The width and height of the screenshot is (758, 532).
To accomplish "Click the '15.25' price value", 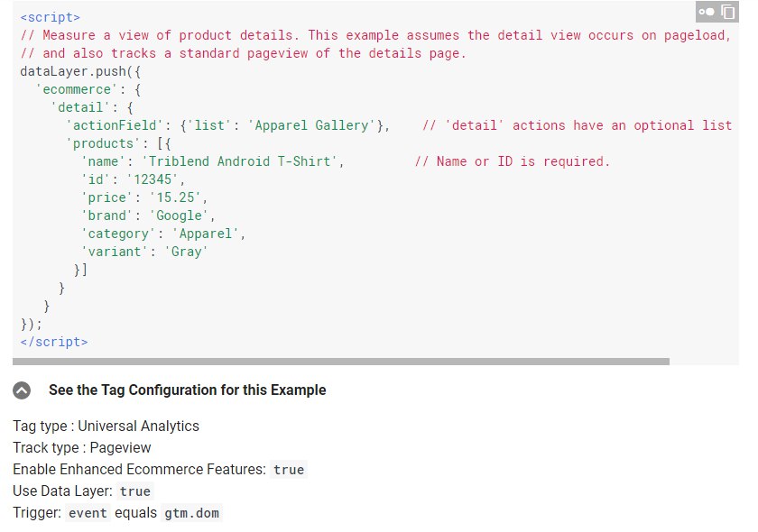I will click(175, 197).
